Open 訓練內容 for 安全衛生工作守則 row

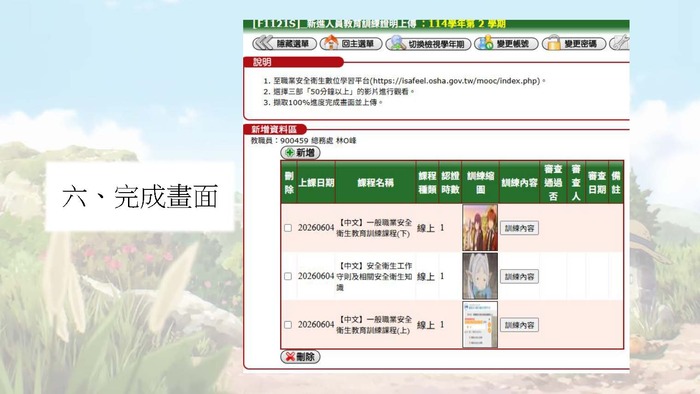click(x=519, y=277)
